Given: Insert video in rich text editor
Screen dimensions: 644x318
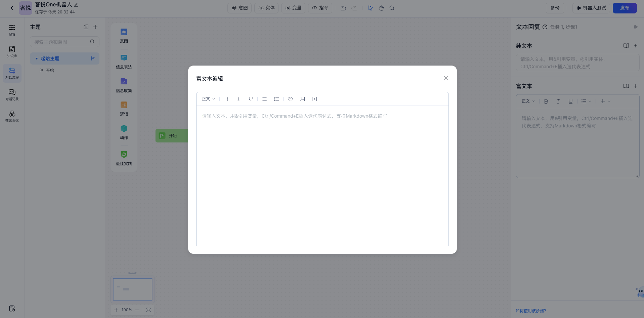Looking at the screenshot, I should pos(314,99).
